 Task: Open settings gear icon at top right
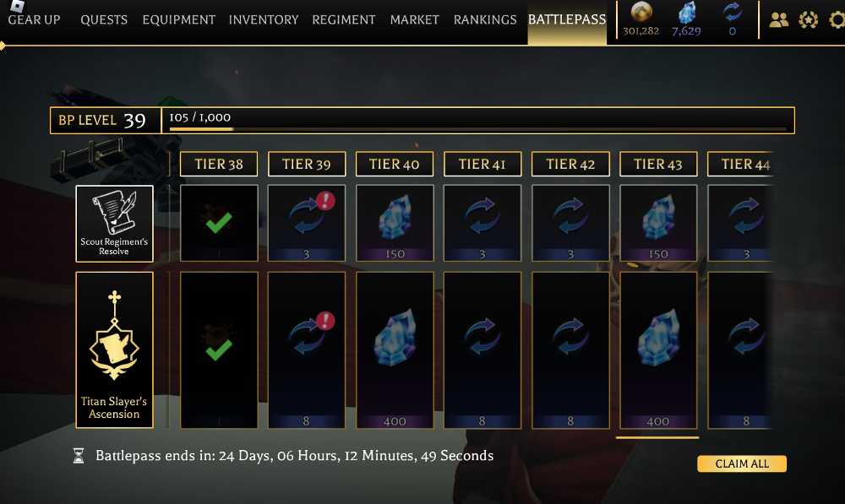(x=837, y=20)
